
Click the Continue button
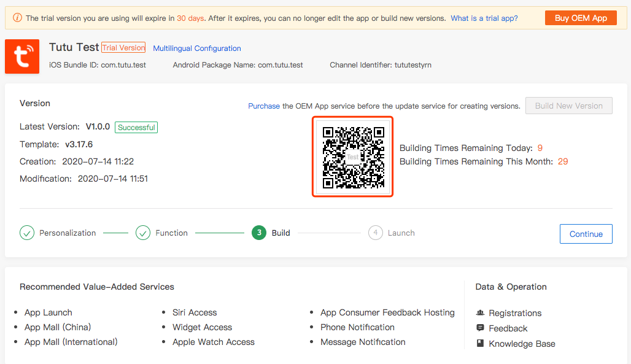click(x=586, y=234)
